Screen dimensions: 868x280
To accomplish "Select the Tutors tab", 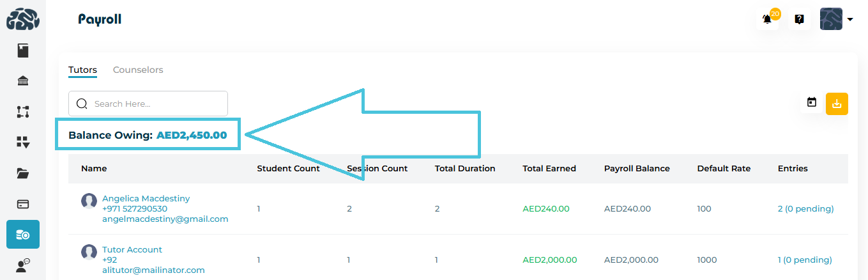I will click(82, 70).
